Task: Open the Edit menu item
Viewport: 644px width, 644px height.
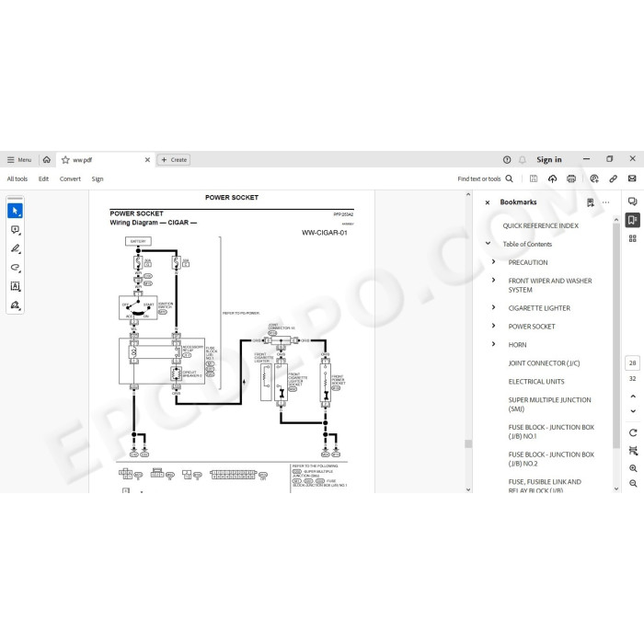Action: 43,178
